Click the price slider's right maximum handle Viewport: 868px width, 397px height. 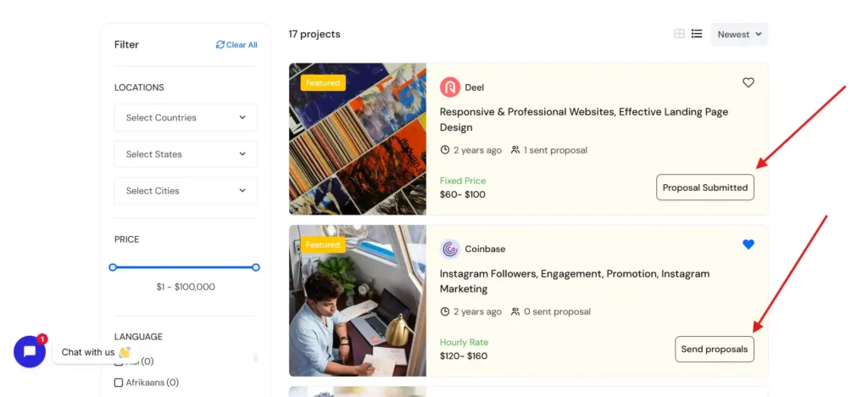pos(256,267)
